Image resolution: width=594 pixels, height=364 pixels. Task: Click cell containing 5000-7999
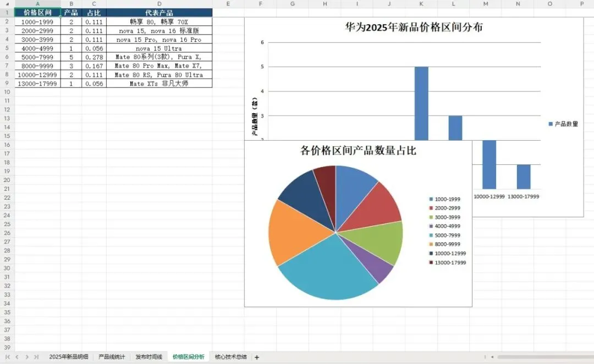pos(37,57)
